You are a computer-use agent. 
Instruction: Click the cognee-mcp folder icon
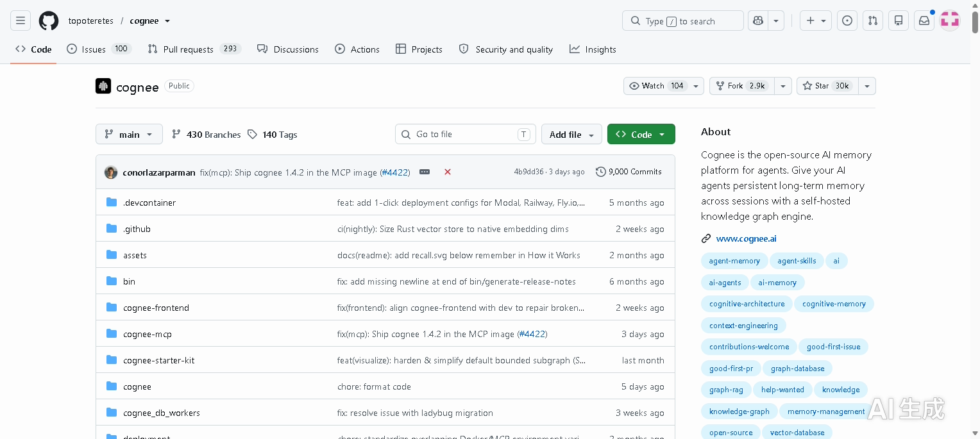[112, 334]
